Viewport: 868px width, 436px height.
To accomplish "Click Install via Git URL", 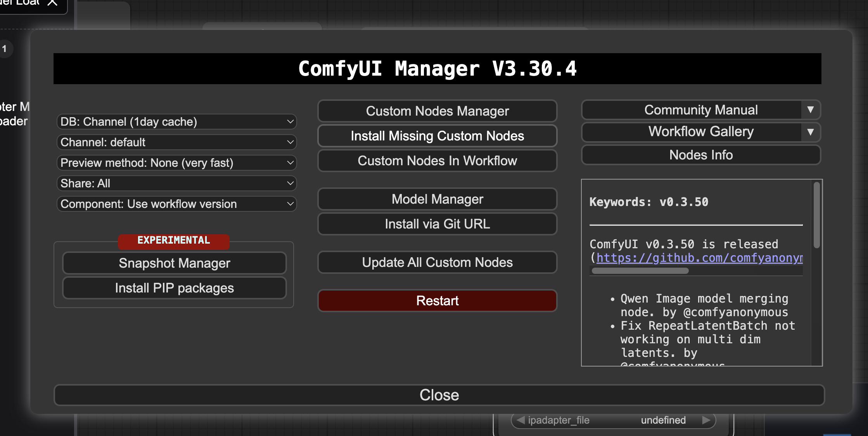I will pos(437,224).
